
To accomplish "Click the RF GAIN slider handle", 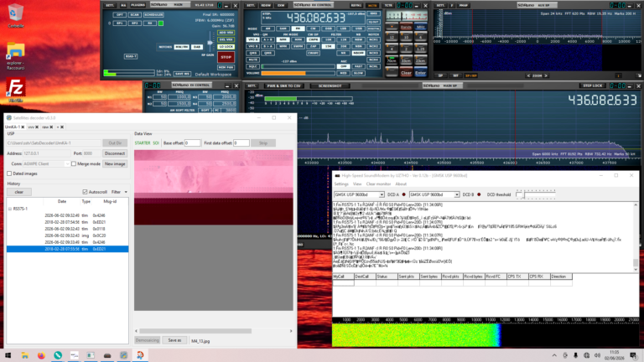I will [x=210, y=43].
